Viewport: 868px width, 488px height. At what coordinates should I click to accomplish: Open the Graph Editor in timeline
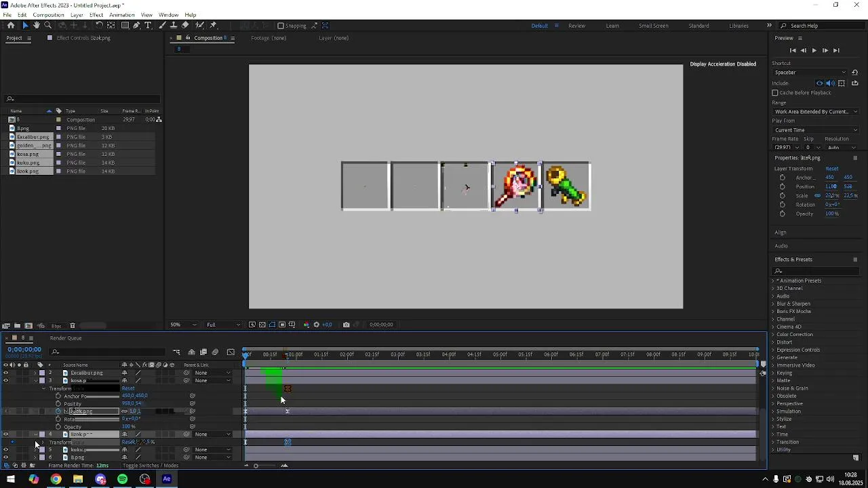coord(231,352)
